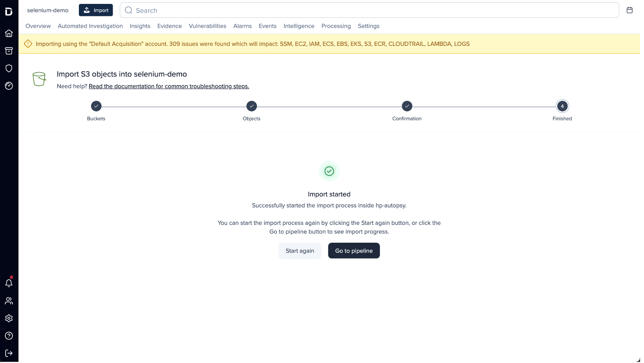Open the users management icon
Screen dimensions: 644x363
[9, 301]
